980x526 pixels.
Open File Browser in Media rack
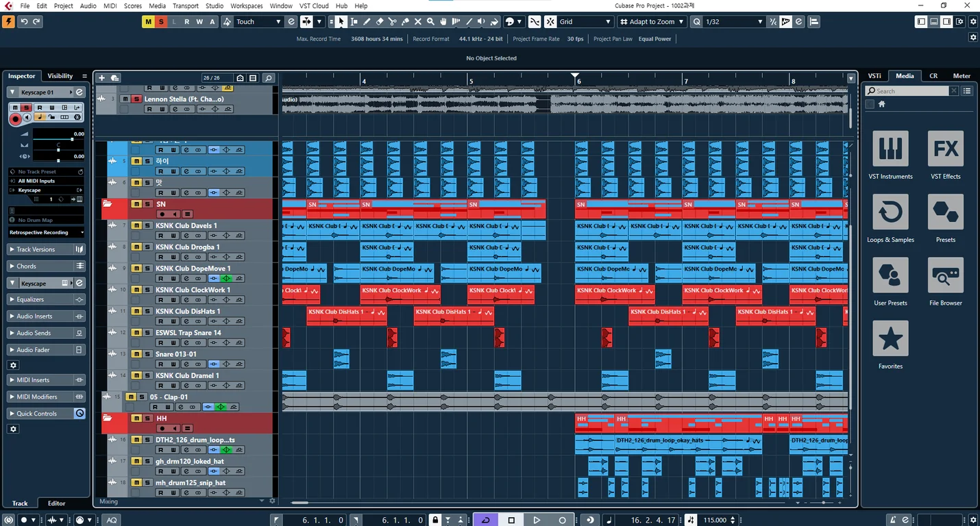(946, 275)
